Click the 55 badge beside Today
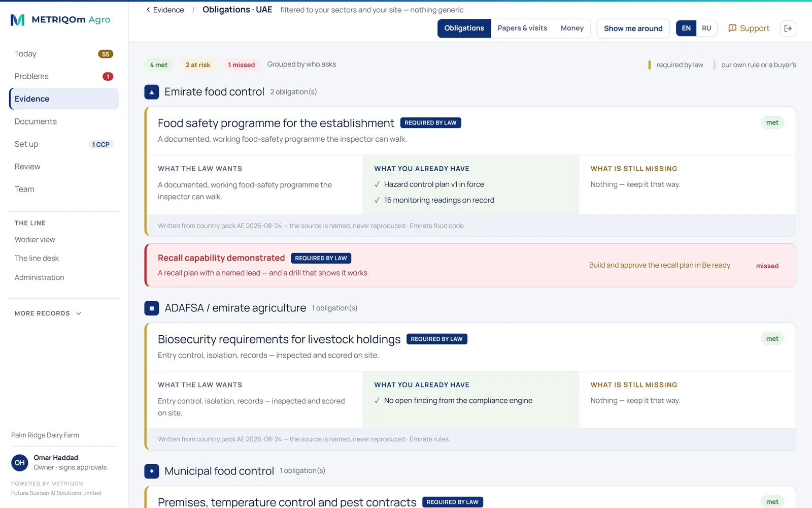Image resolution: width=812 pixels, height=508 pixels. (x=106, y=54)
